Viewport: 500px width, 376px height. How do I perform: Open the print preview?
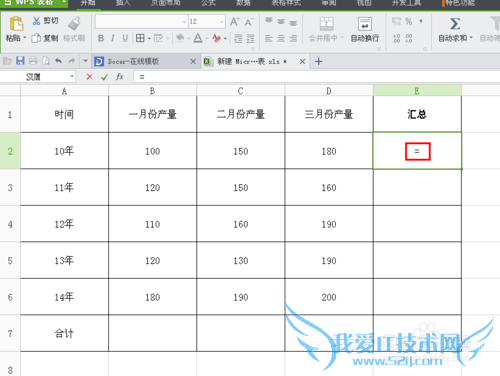pyautogui.click(x=46, y=61)
